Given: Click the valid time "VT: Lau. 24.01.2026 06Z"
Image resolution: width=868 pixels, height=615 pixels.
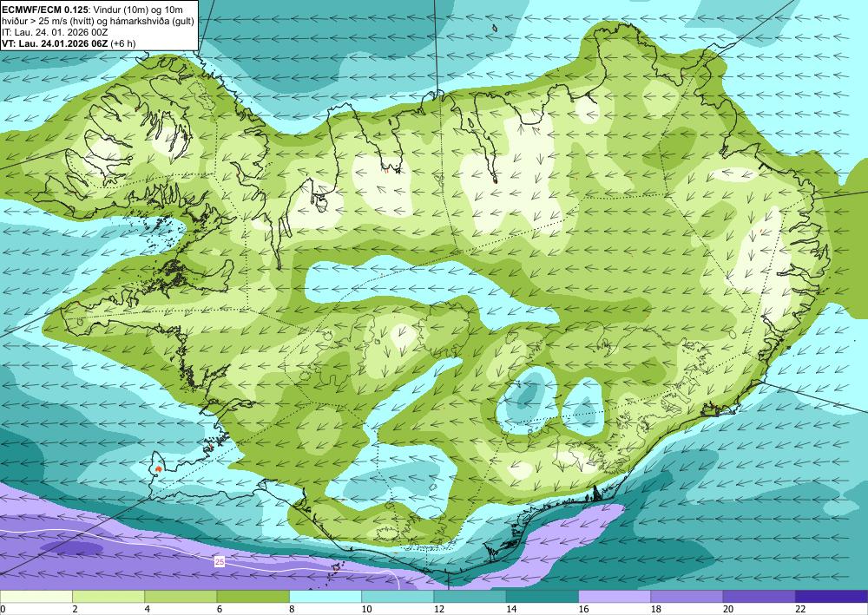Looking at the screenshot, I should click(55, 43).
